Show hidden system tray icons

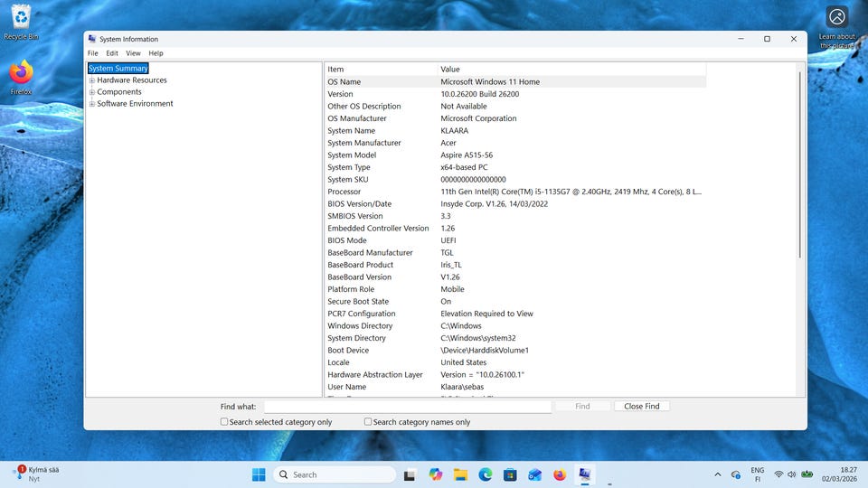pyautogui.click(x=717, y=474)
